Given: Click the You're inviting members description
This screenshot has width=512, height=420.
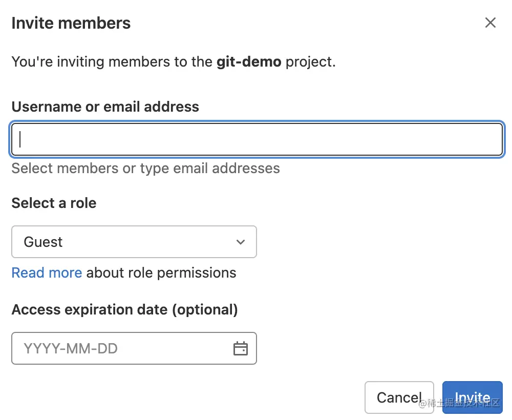Looking at the screenshot, I should tap(113, 62).
